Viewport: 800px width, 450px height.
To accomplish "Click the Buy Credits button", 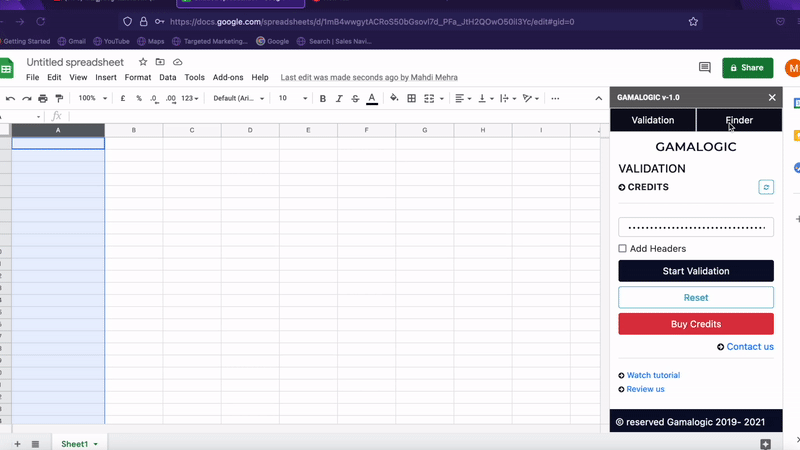I will [x=696, y=324].
